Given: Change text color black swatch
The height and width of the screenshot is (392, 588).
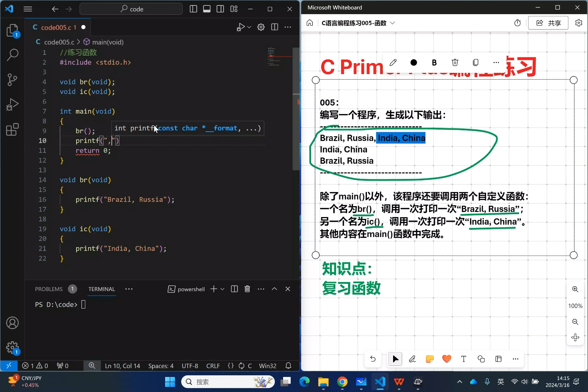Looking at the screenshot, I should coord(413,62).
